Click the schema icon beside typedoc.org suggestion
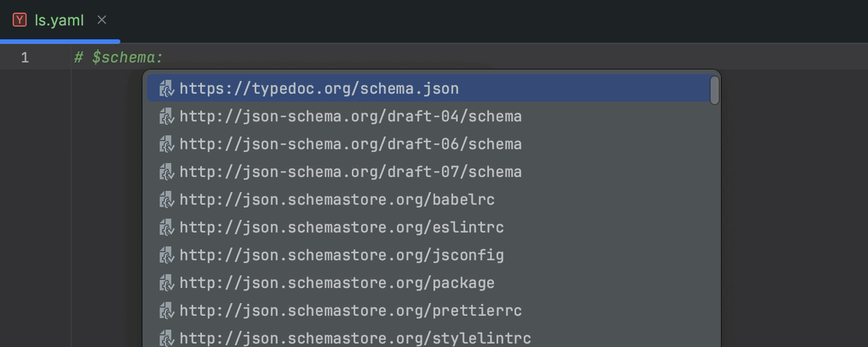The width and height of the screenshot is (868, 347). tap(166, 88)
